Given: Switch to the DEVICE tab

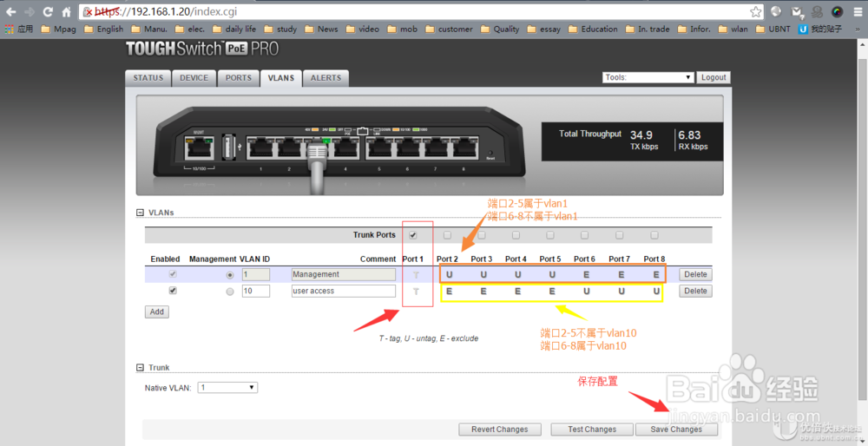Looking at the screenshot, I should [x=194, y=78].
